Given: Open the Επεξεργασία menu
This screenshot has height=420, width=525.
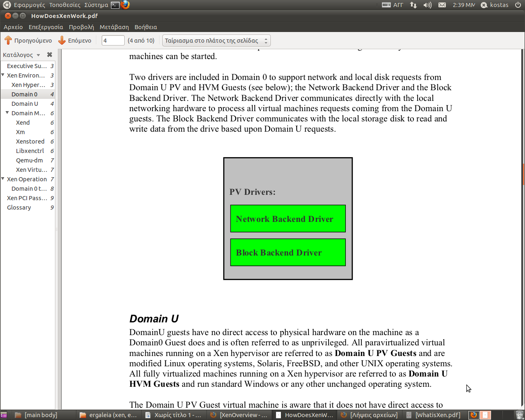Looking at the screenshot, I should (x=46, y=27).
